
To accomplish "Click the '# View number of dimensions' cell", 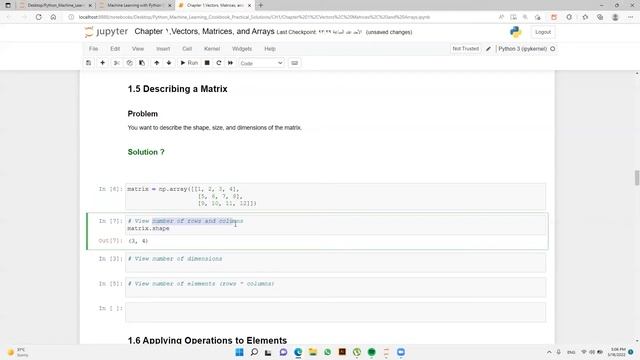I will coord(336,262).
